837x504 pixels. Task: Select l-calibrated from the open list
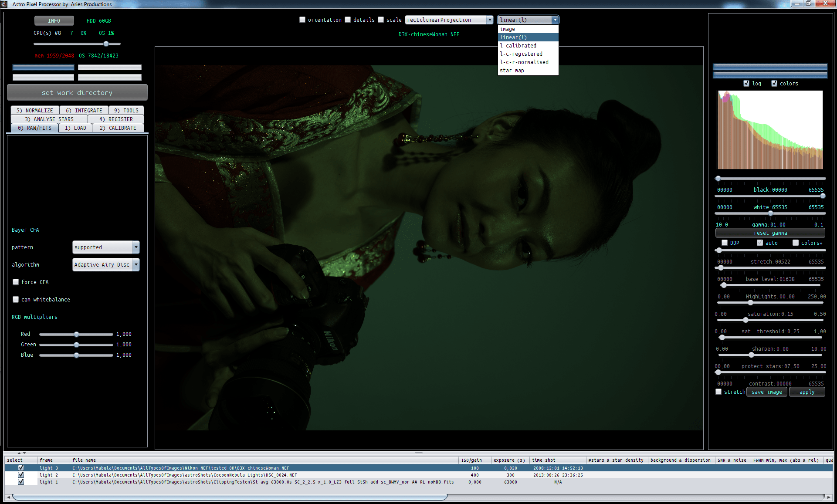518,45
